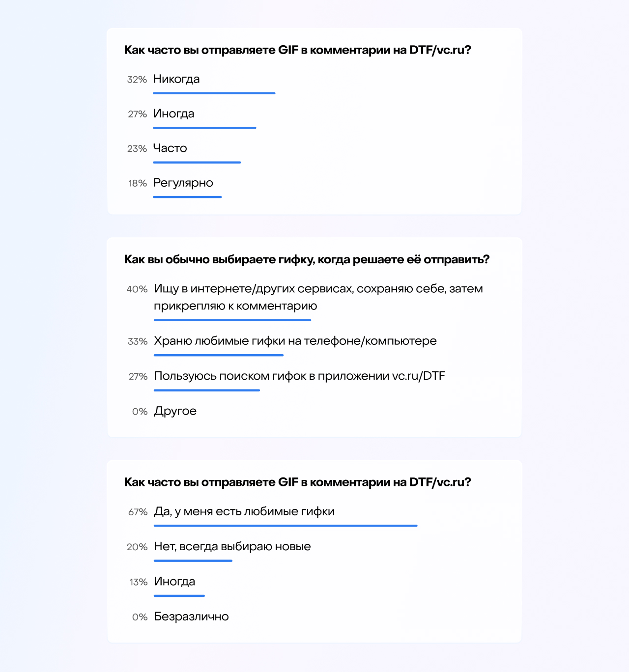Choose "Да, у меня есть любимые гифки"
Image resolution: width=629 pixels, height=672 pixels.
pyautogui.click(x=244, y=511)
